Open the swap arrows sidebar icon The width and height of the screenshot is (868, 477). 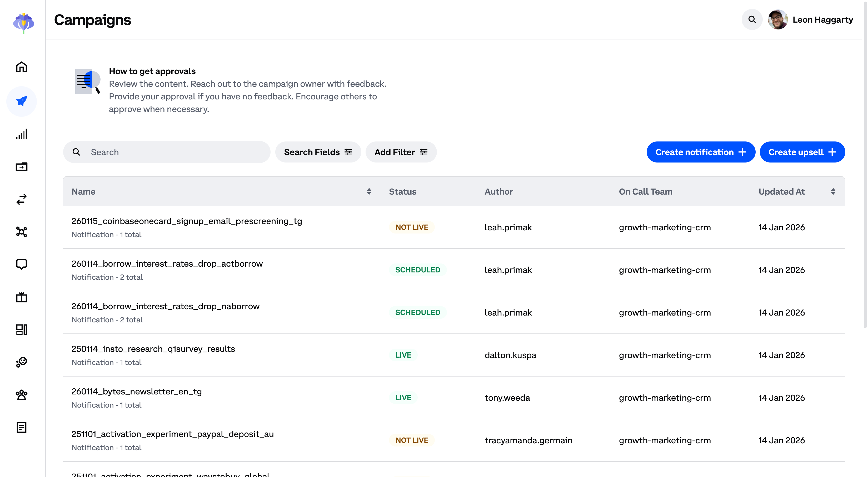pos(22,199)
